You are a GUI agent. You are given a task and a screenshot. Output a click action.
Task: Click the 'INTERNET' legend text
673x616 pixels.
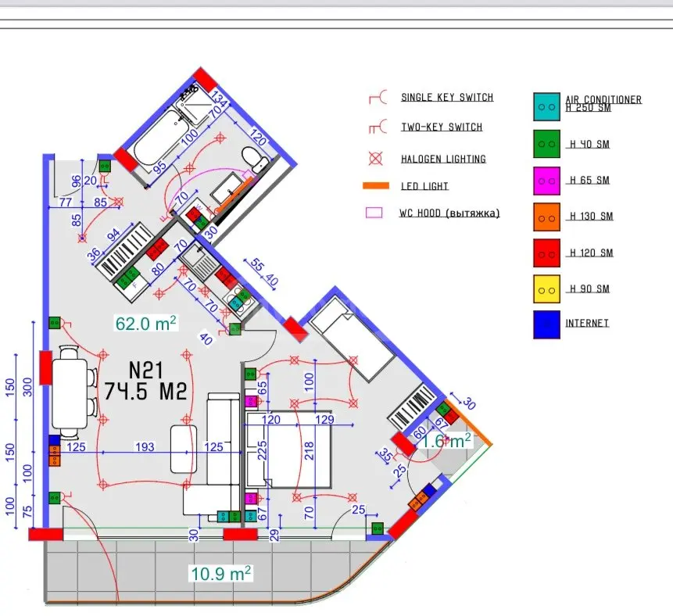click(x=587, y=323)
